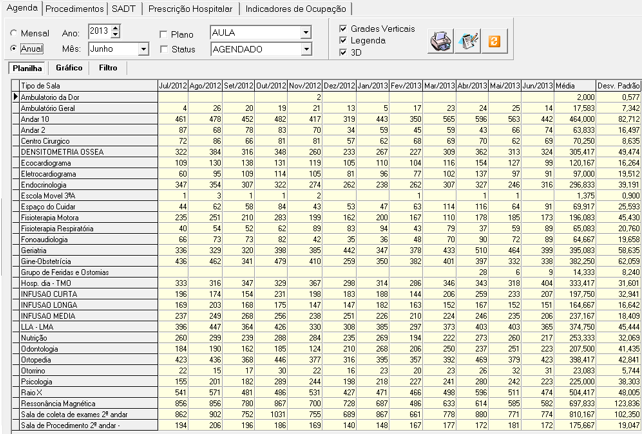Screen dimensions: 643x434
Task: Switch to the Filtro sub-tab
Action: (x=108, y=68)
